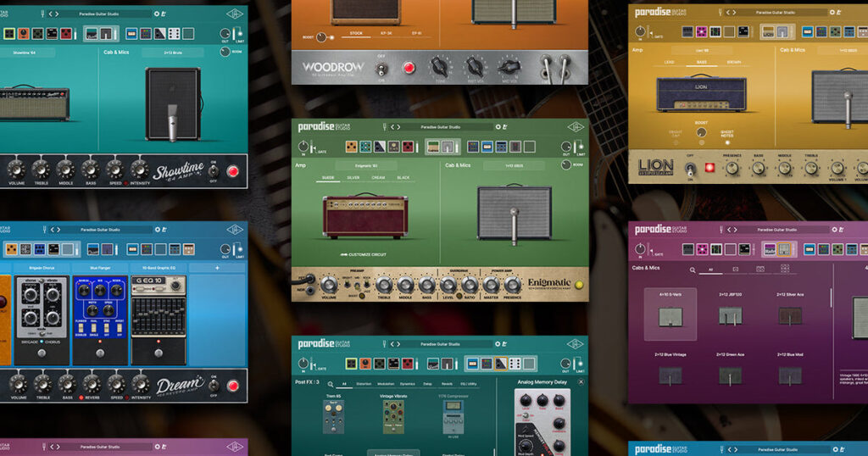Flip the Showtime amp ON/OFF switch
This screenshot has width=868, height=456.
coord(213,171)
